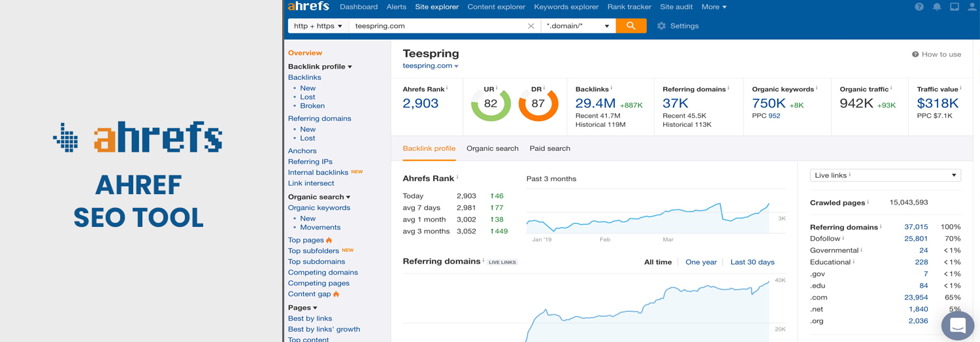Open the chat widget bubble icon
The width and height of the screenshot is (980, 342).
coord(958,326)
